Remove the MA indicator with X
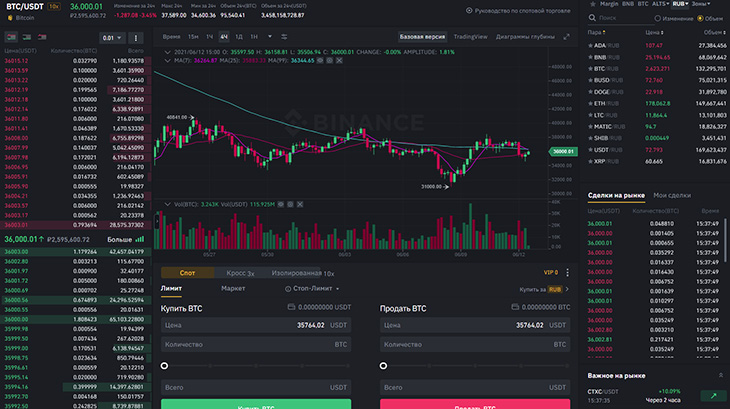Screen dimensions: 730x409 tap(339, 60)
